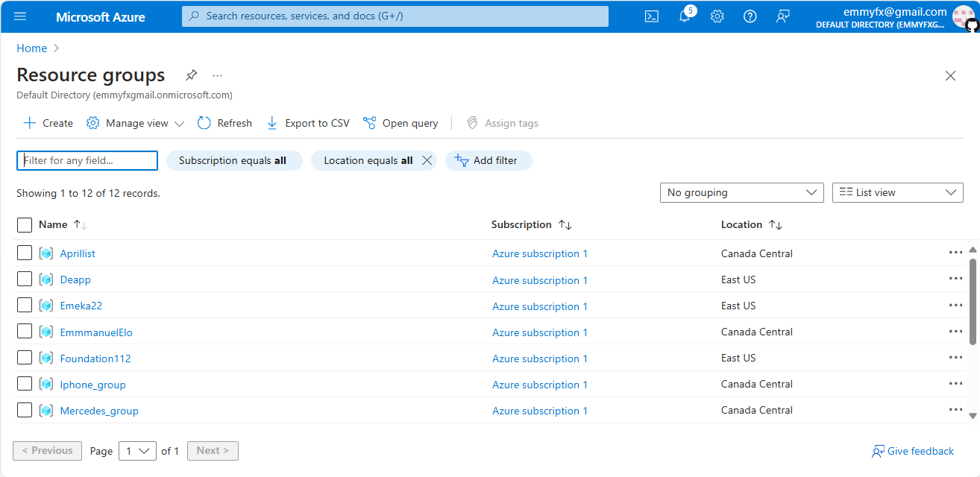980x477 pixels.
Task: Pin Resource groups to dashboard
Action: coord(192,75)
